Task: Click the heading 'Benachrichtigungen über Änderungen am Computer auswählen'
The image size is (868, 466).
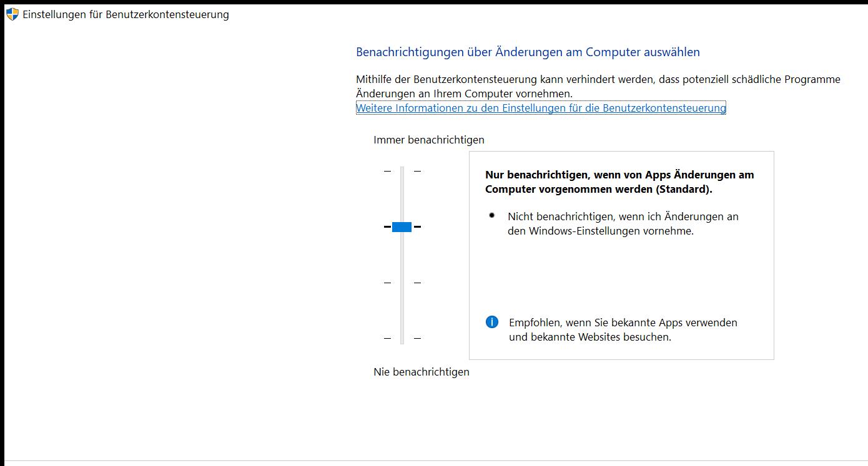Action: [528, 52]
